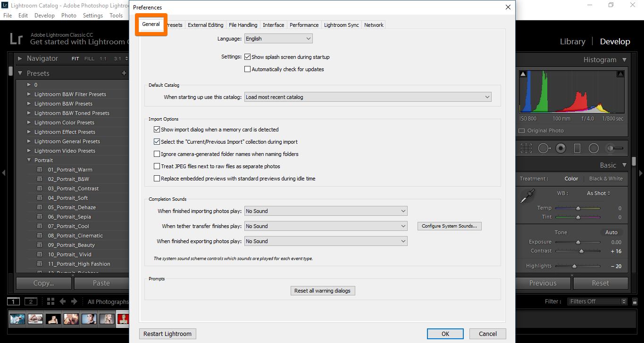
Task: Collapse the Histogram panel triangle
Action: 624,60
